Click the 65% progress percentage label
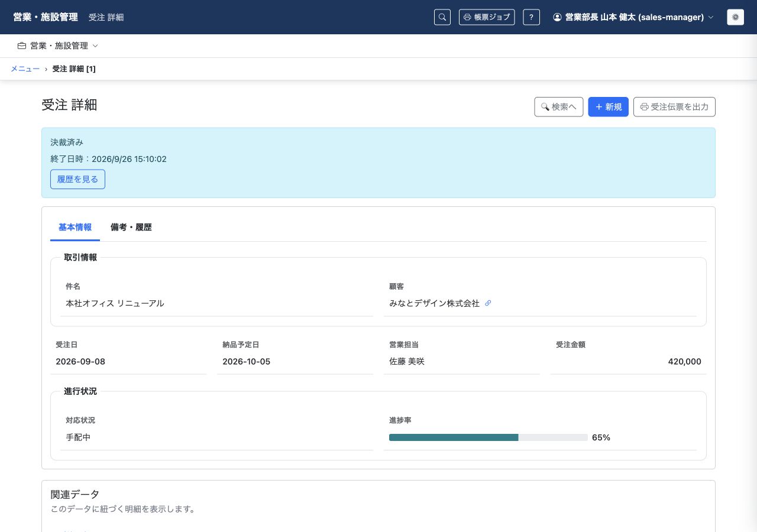Viewport: 757px width, 532px height. click(x=601, y=437)
